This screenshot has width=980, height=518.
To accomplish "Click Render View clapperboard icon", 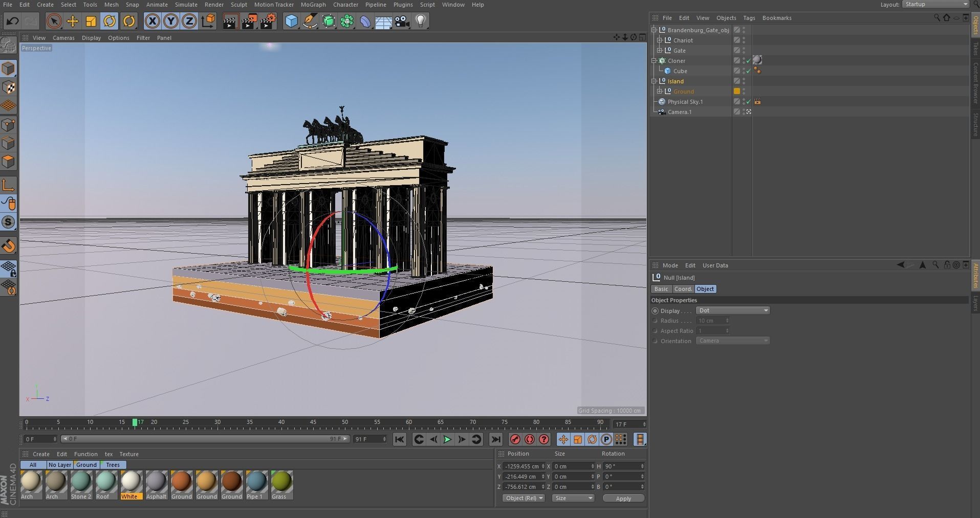I will pyautogui.click(x=230, y=21).
